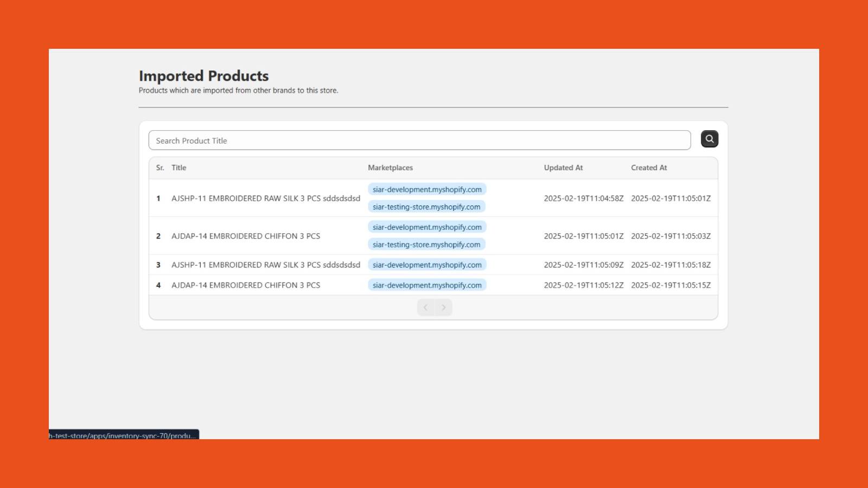Focus the Search Product Title field
Image resolution: width=868 pixels, height=488 pixels.
point(419,140)
